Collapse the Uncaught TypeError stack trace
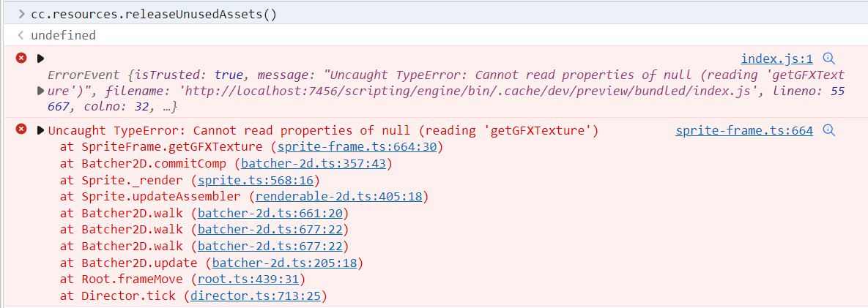This screenshot has width=868, height=308. (40, 130)
